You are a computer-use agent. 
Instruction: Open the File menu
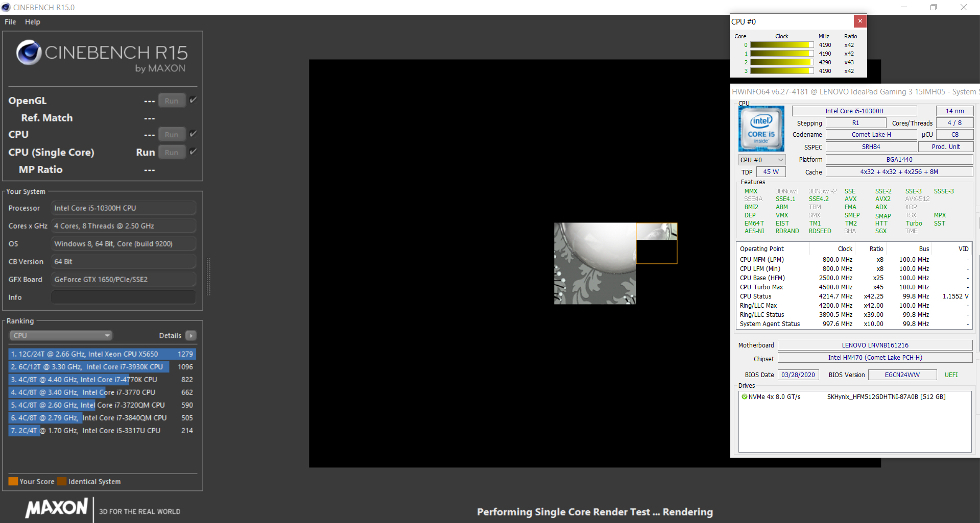pyautogui.click(x=10, y=22)
